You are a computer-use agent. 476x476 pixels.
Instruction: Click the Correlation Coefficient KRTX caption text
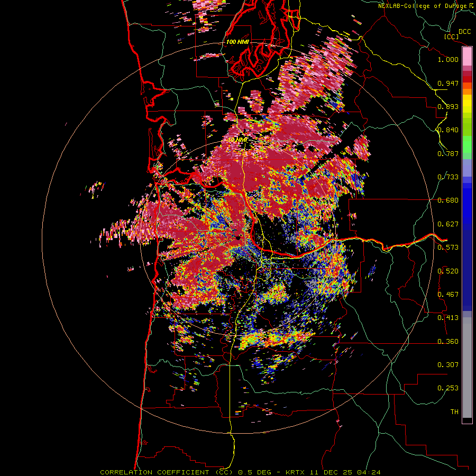tap(240, 472)
